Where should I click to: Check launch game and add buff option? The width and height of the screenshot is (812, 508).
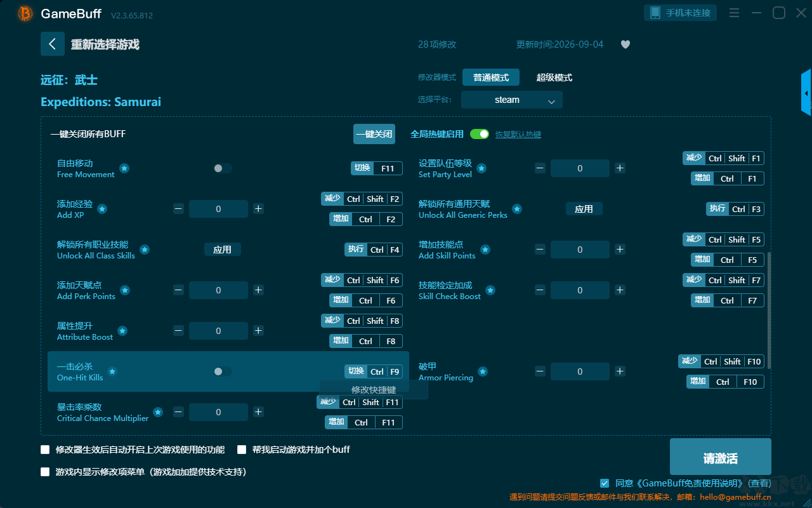tap(242, 450)
